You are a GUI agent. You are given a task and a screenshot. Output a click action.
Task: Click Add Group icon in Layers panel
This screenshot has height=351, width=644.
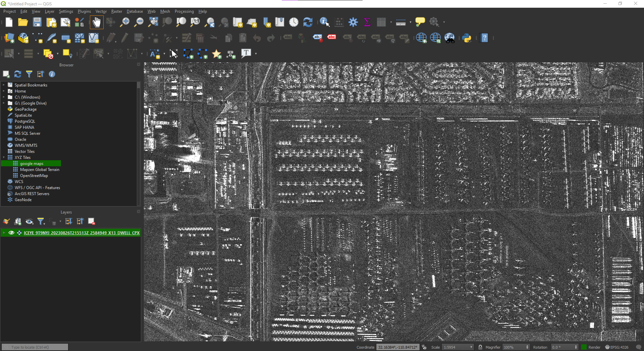(x=18, y=221)
